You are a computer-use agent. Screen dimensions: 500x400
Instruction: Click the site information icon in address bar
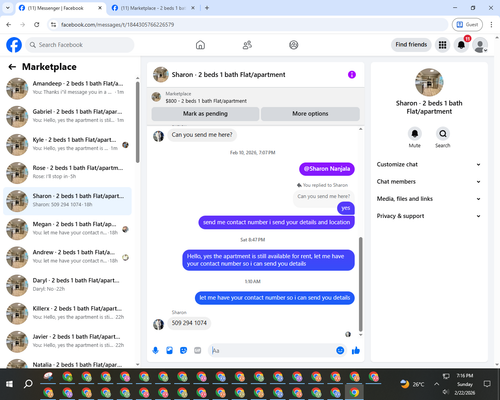coord(54,25)
